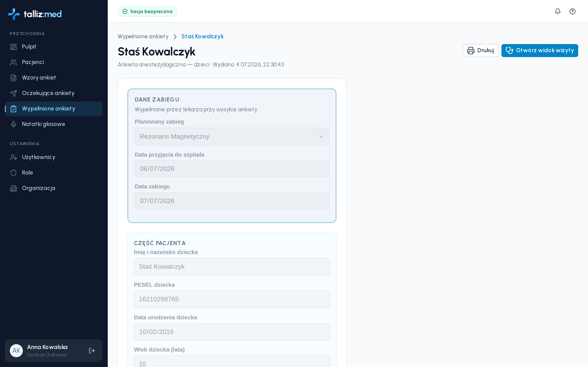Click the PESEL dziecka field

[x=232, y=299]
